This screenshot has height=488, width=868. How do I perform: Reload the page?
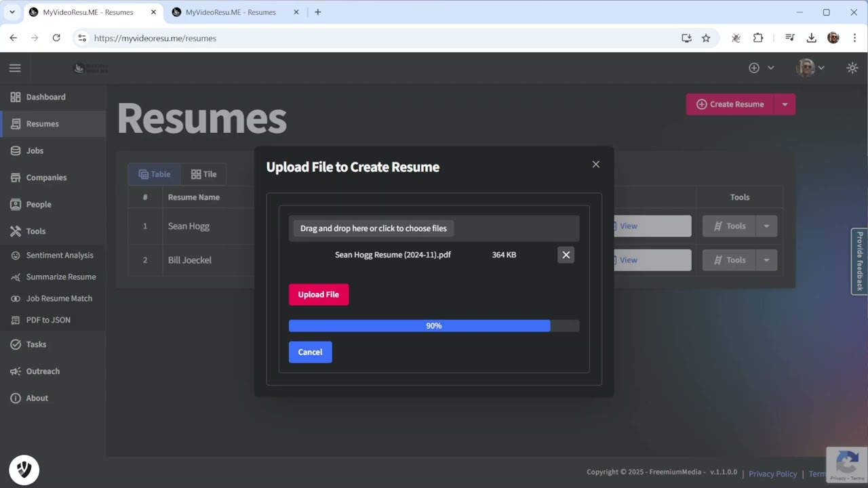coord(56,38)
